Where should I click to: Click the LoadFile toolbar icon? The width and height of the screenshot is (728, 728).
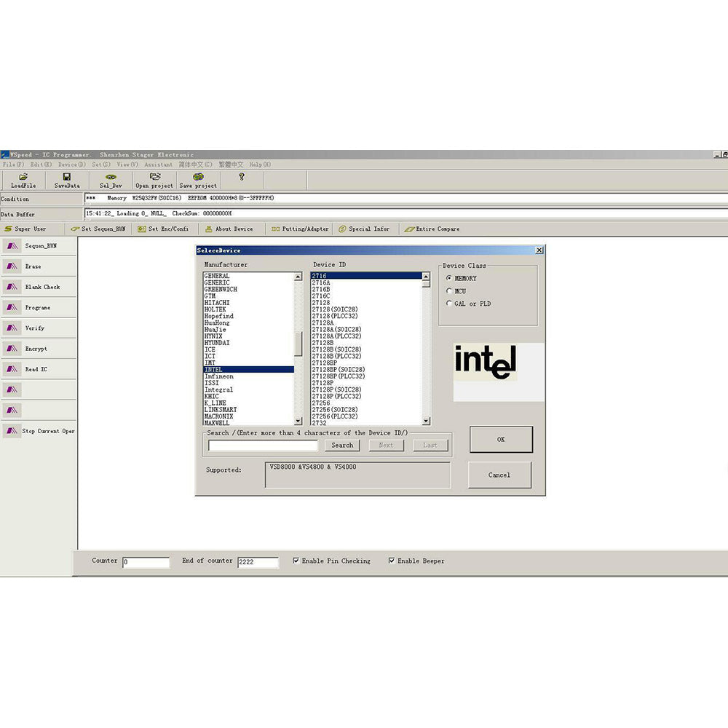[x=23, y=177]
